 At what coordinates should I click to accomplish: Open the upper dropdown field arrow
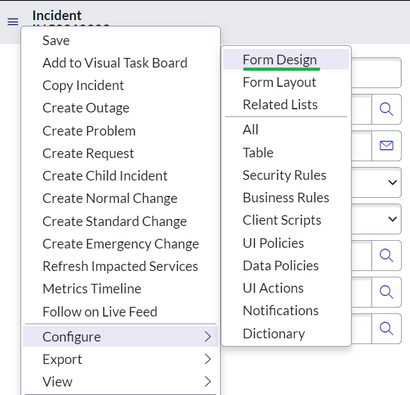(393, 182)
